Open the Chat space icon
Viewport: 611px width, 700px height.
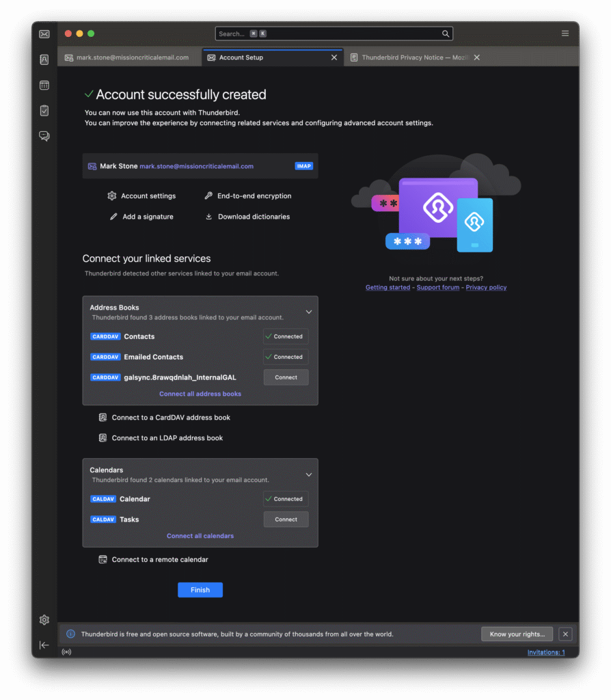(x=44, y=136)
